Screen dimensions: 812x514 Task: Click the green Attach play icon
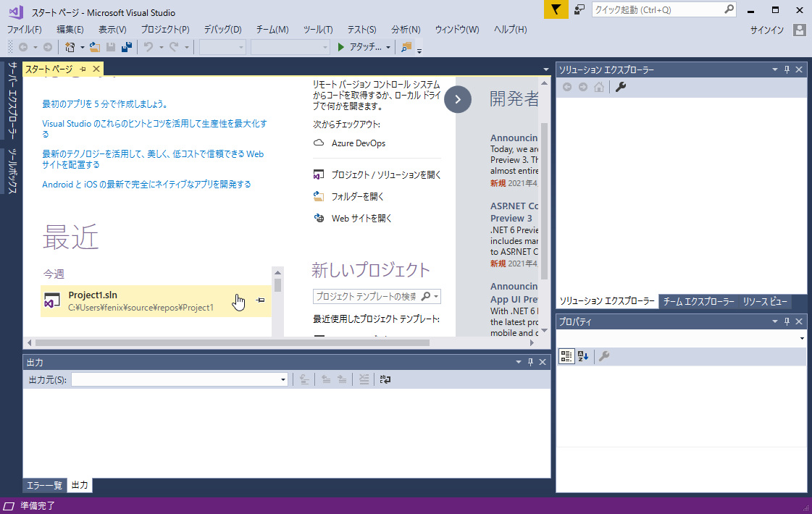[x=340, y=47]
